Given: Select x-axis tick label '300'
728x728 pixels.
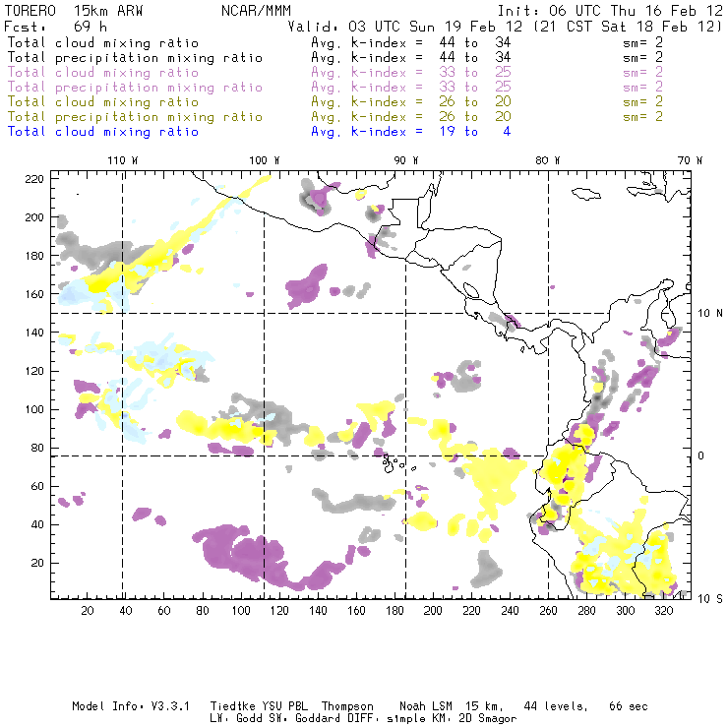Looking at the screenshot, I should [x=626, y=611].
